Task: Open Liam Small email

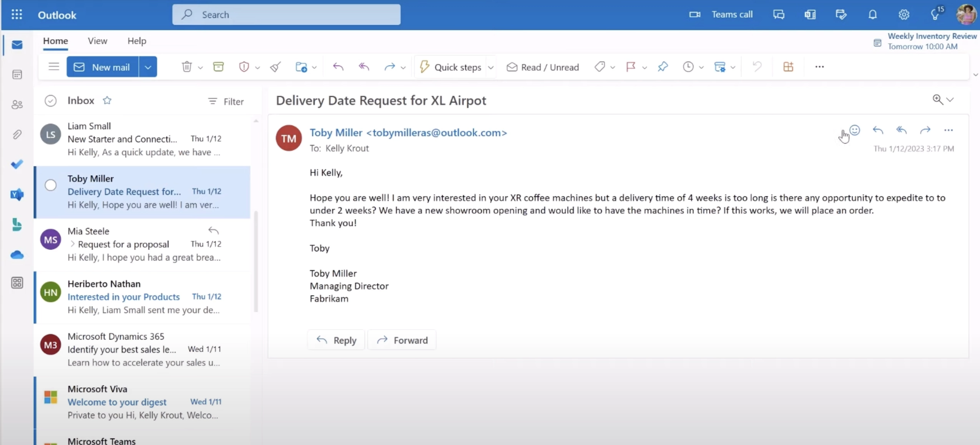Action: (142, 139)
